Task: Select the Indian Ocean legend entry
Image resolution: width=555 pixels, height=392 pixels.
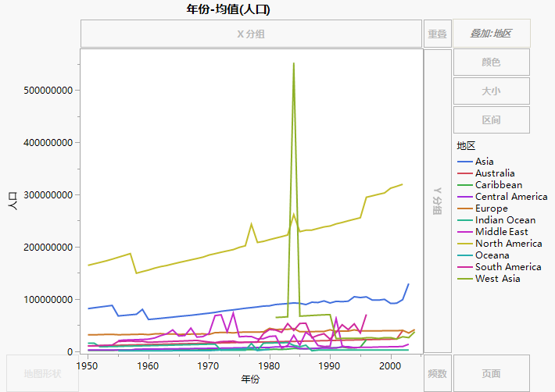Action: pos(496,220)
